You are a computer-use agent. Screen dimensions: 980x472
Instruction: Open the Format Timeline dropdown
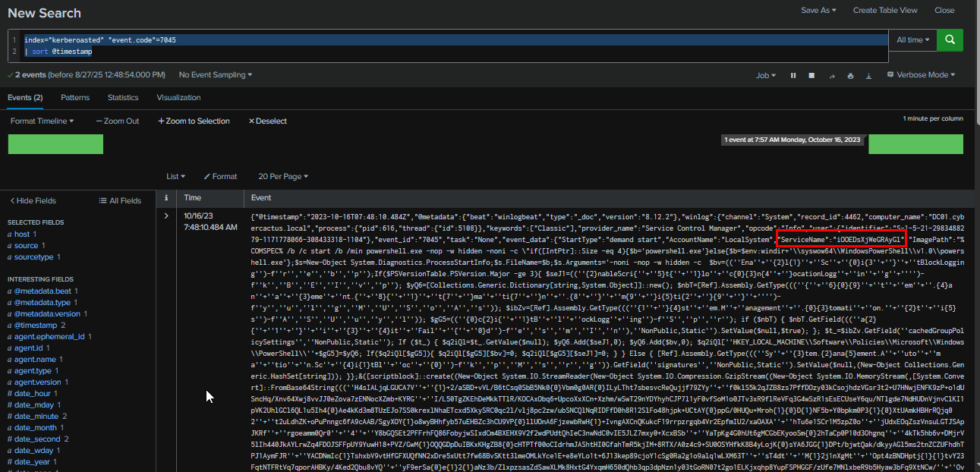coord(43,121)
